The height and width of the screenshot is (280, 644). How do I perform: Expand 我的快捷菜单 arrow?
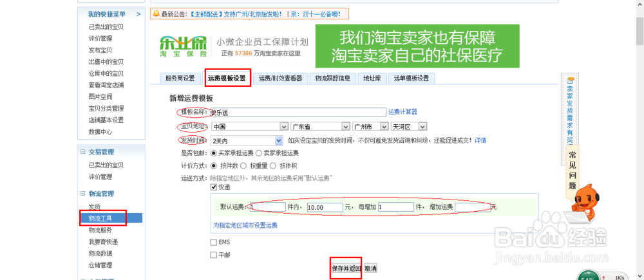point(138,14)
